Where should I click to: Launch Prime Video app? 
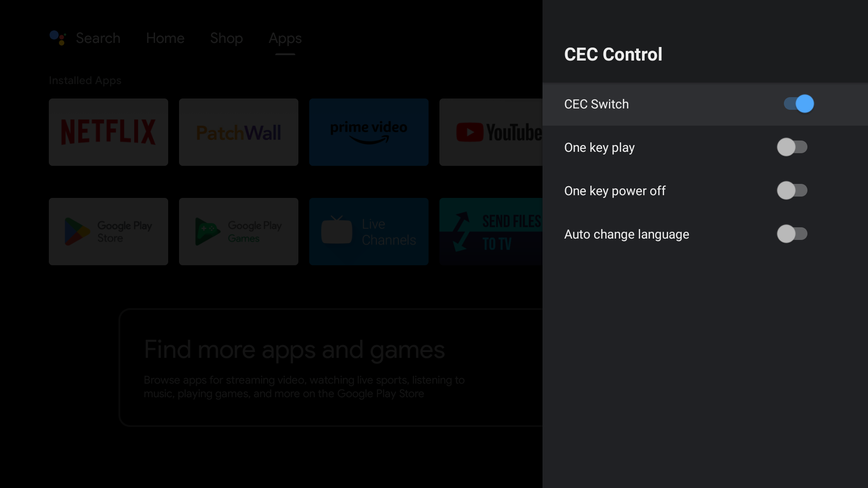368,131
